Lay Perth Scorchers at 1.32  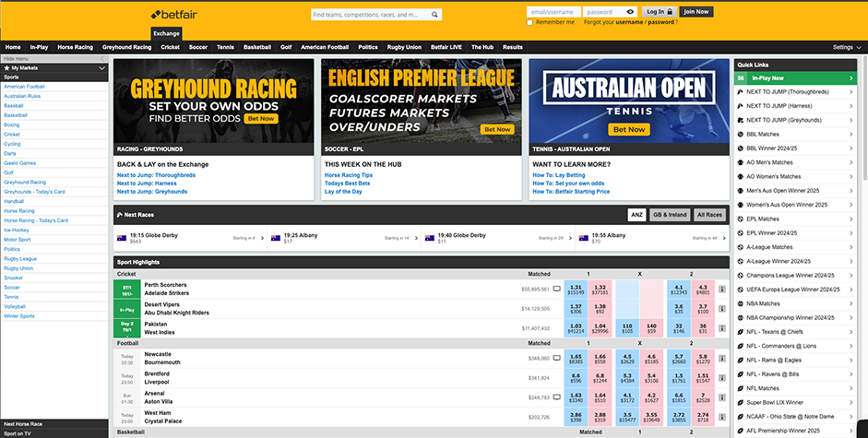click(x=600, y=290)
